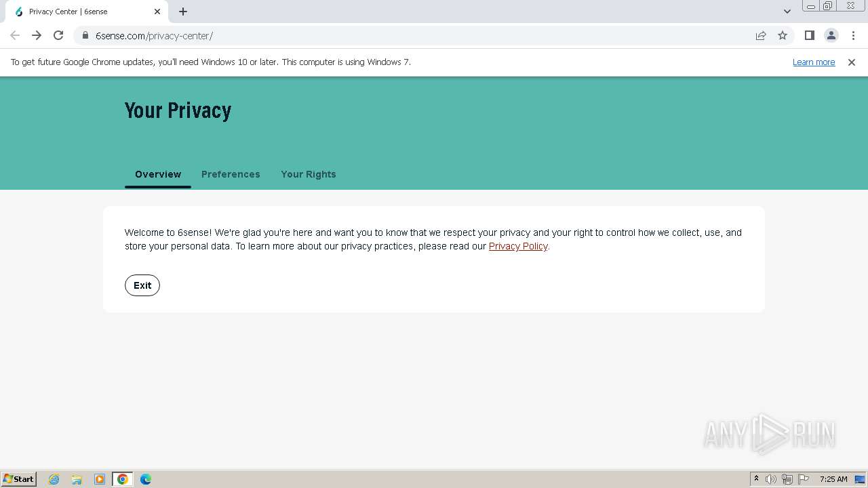The width and height of the screenshot is (868, 488).
Task: Open the Your Rights tab
Action: pos(309,174)
